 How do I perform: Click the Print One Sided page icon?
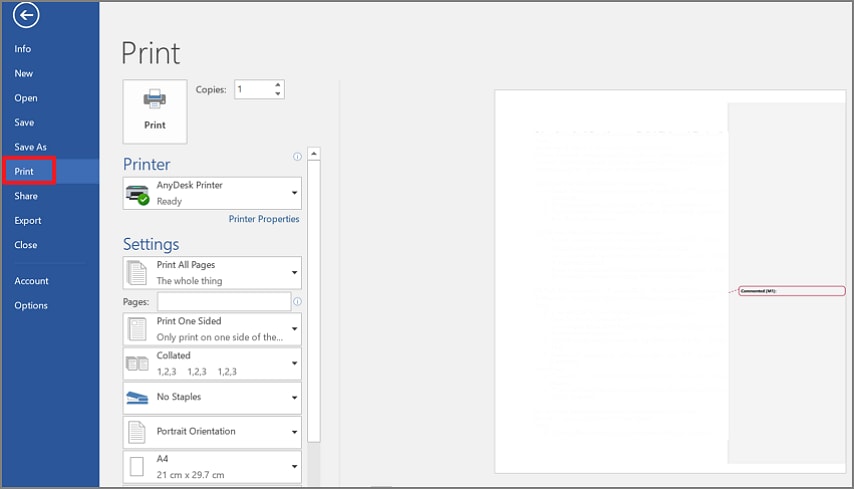[137, 329]
